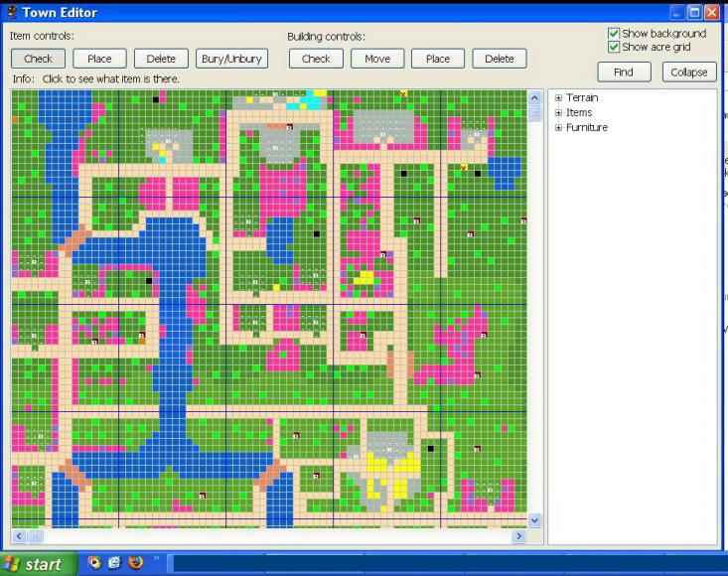The height and width of the screenshot is (576, 728).
Task: Click Place under Item controls
Action: [x=99, y=59]
